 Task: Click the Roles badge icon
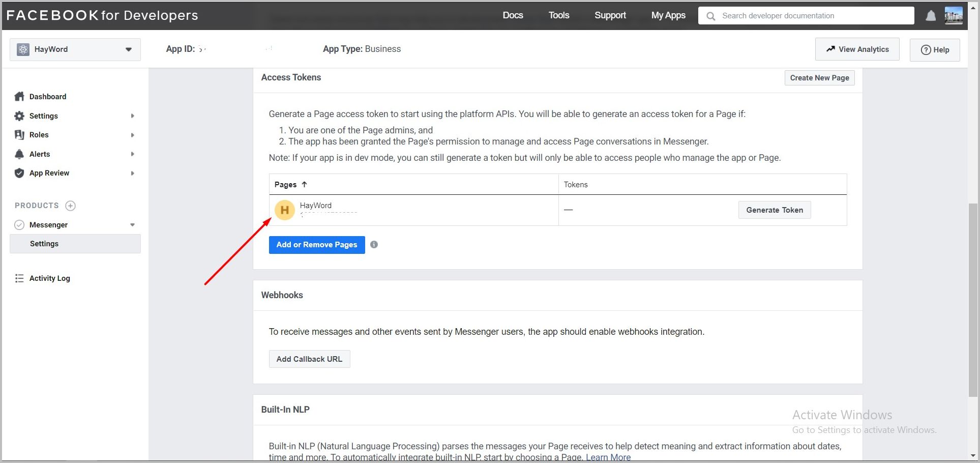tap(19, 135)
